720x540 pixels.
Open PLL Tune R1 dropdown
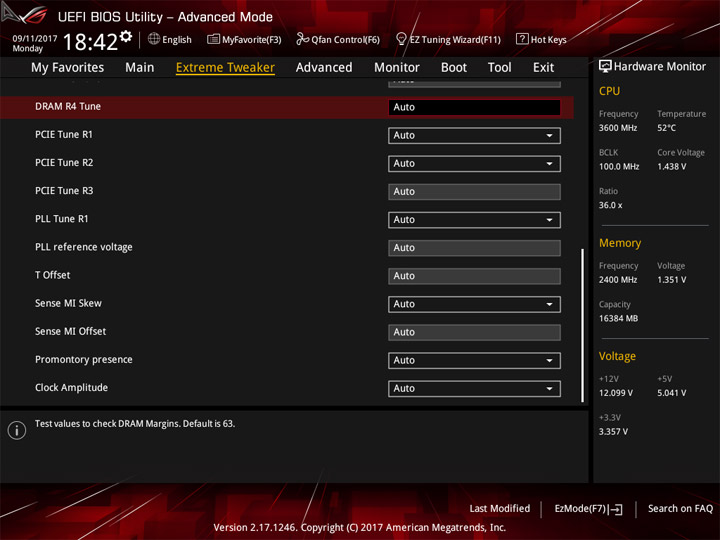pos(474,220)
